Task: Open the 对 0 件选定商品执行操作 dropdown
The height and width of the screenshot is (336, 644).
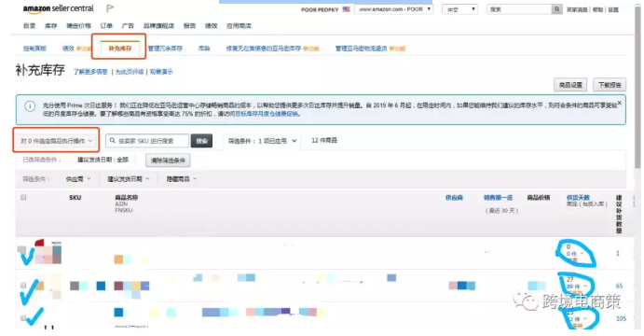Action: 56,141
